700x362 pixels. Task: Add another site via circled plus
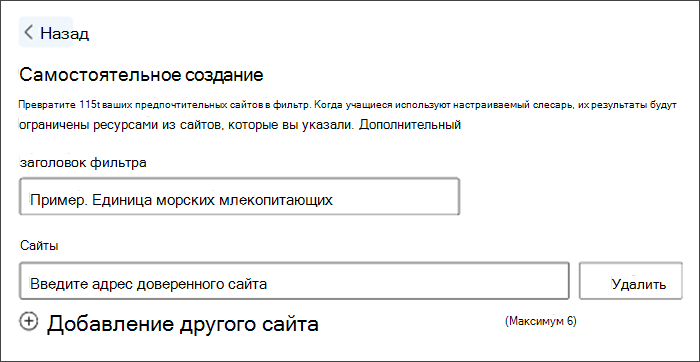click(29, 321)
